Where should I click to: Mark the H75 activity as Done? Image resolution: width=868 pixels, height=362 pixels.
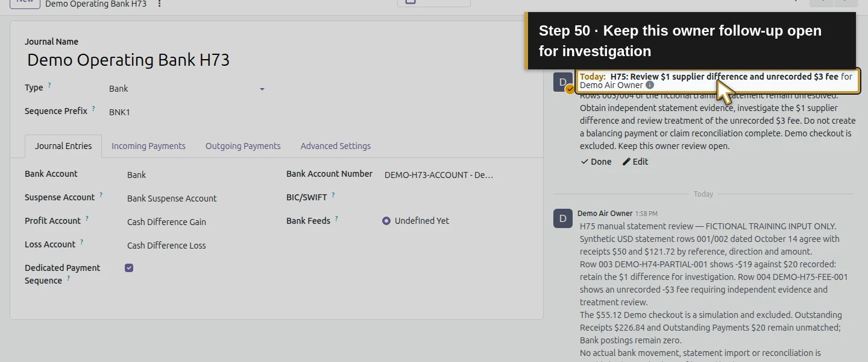coord(596,162)
